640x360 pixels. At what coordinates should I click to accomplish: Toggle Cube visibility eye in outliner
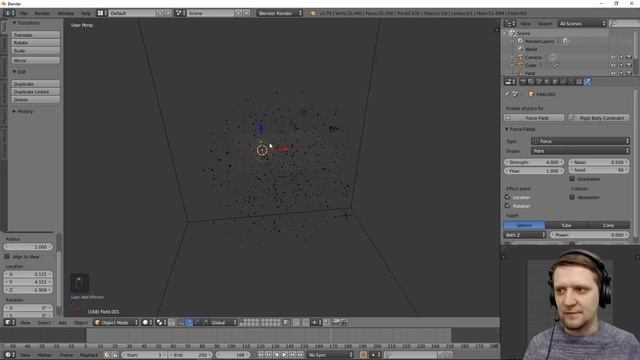tap(613, 65)
